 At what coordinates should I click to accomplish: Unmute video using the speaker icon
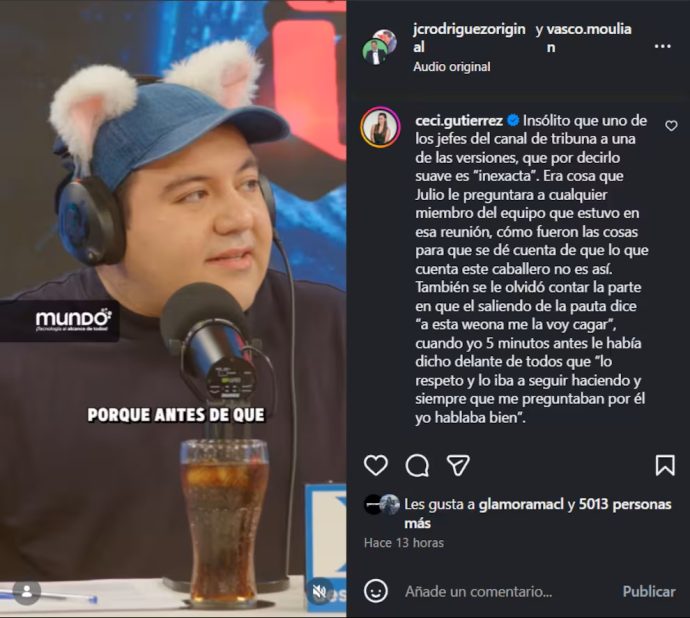click(319, 592)
